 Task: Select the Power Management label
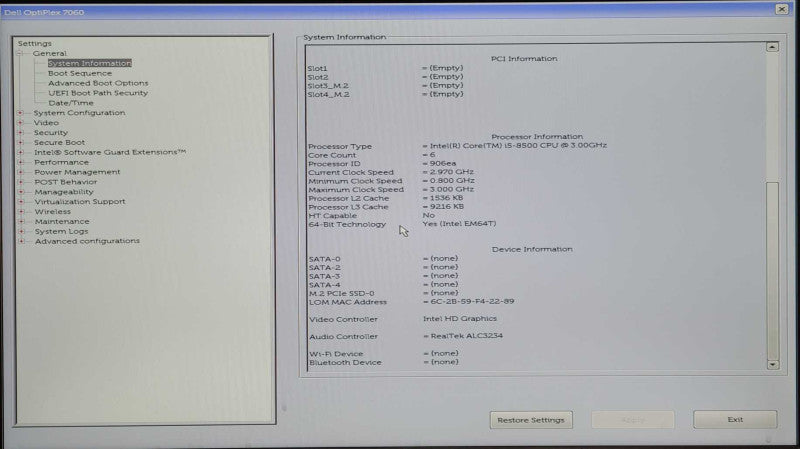[77, 172]
